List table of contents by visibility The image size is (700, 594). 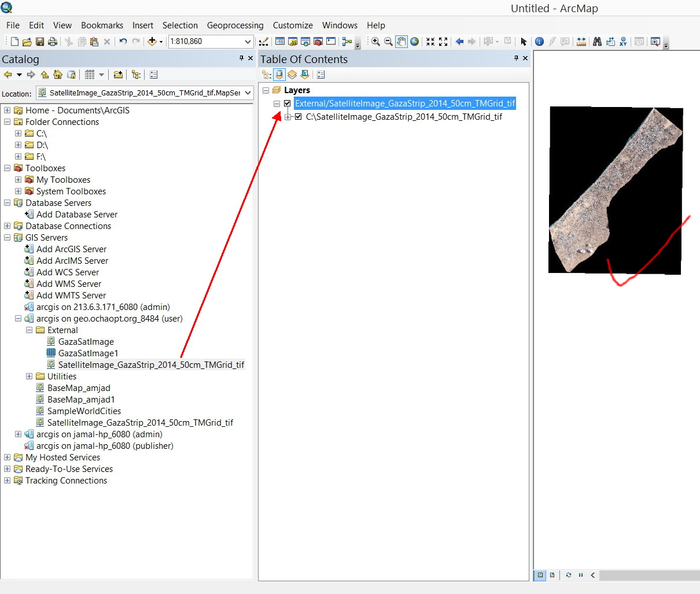tap(292, 75)
